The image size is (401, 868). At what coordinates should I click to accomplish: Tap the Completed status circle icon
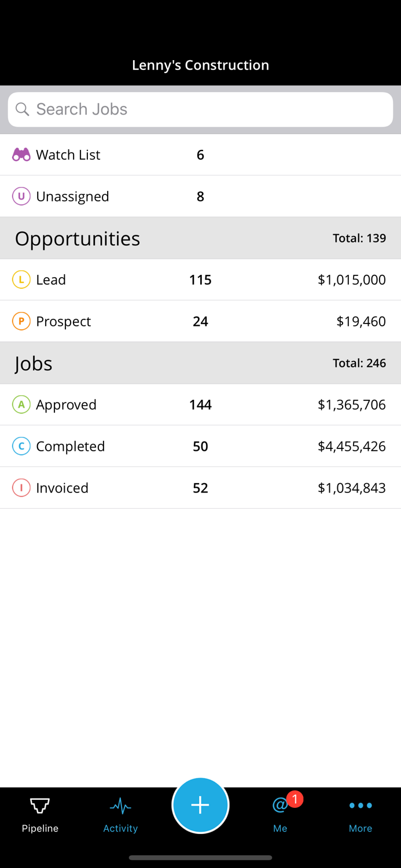21,446
